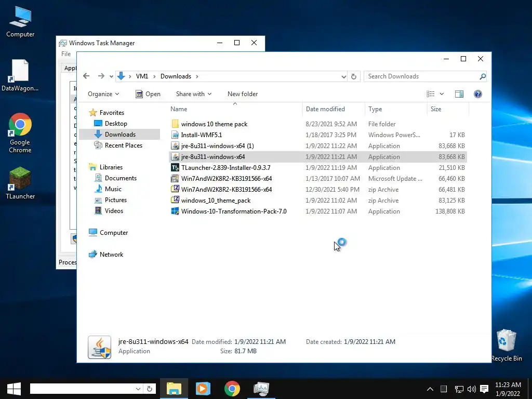Open the Start menu
Viewport: 532px width, 399px height.
[14, 389]
